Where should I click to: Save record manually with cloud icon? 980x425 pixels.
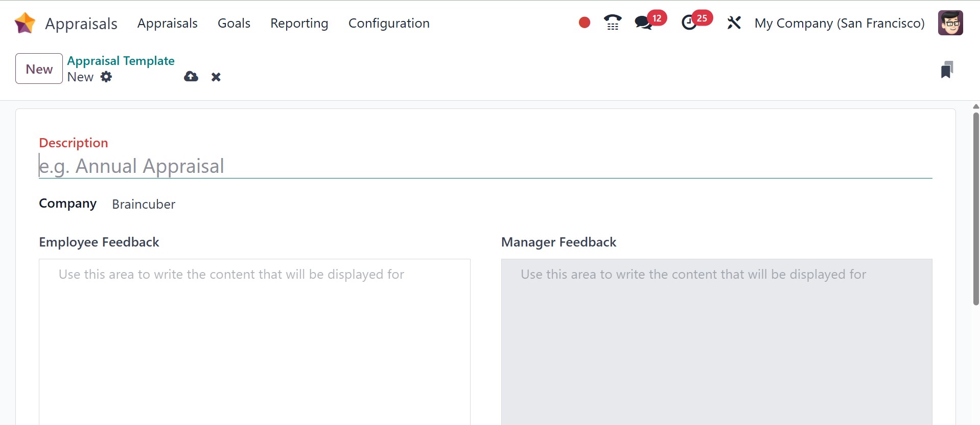[x=191, y=77]
